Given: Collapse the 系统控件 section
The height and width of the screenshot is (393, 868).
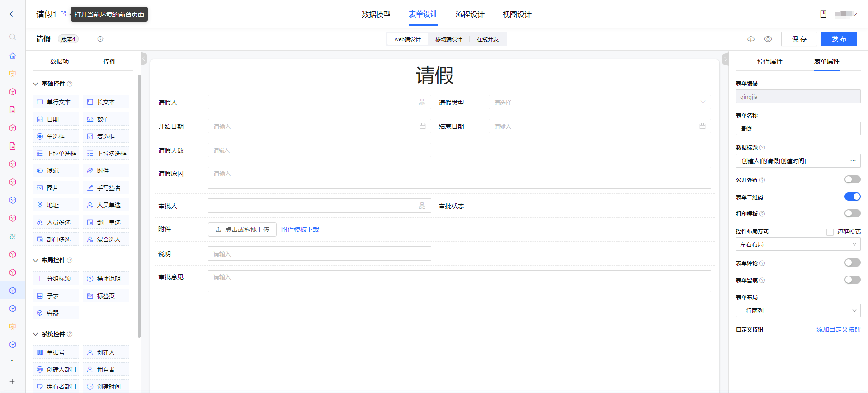Looking at the screenshot, I should (36, 334).
